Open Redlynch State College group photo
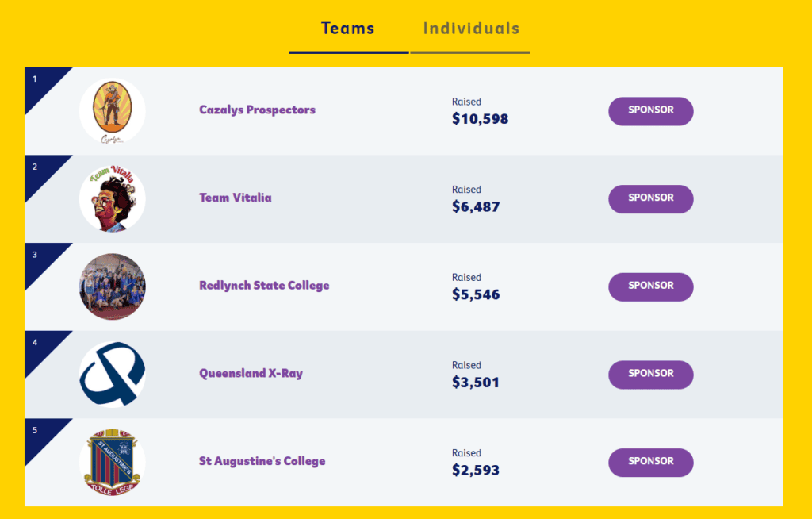The width and height of the screenshot is (812, 519). (113, 286)
